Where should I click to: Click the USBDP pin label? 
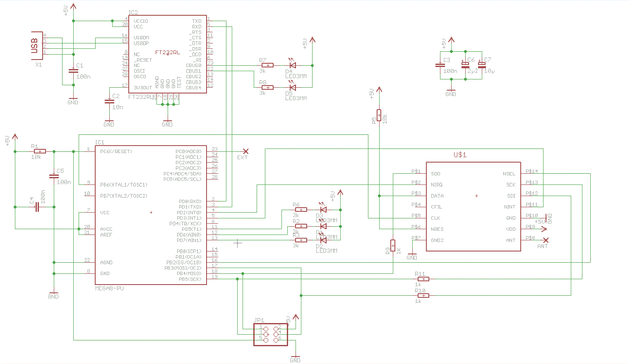[141, 43]
